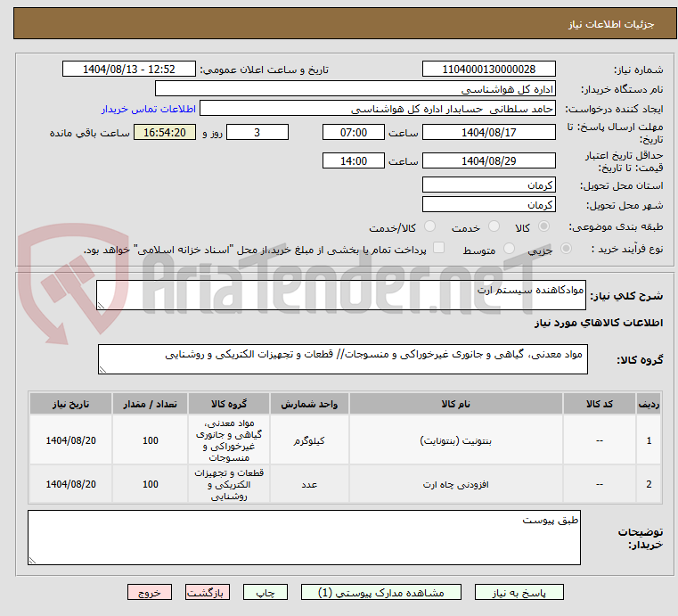Image resolution: width=678 pixels, height=616 pixels.
Task: Click the response deadline date 1404/08/17
Action: (488, 132)
